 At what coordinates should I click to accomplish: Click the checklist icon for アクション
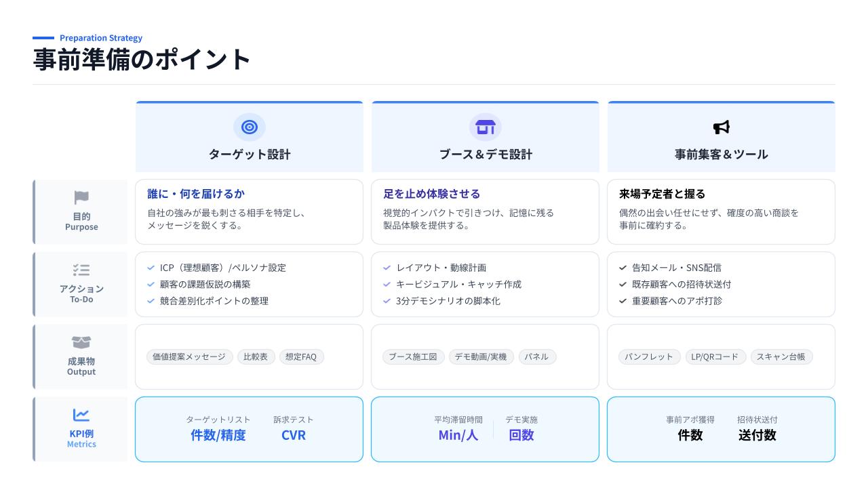point(81,270)
